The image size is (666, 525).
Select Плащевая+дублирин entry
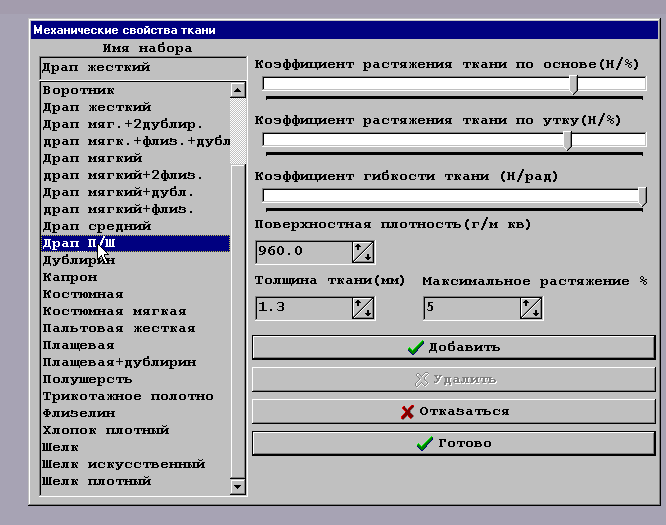point(135,362)
